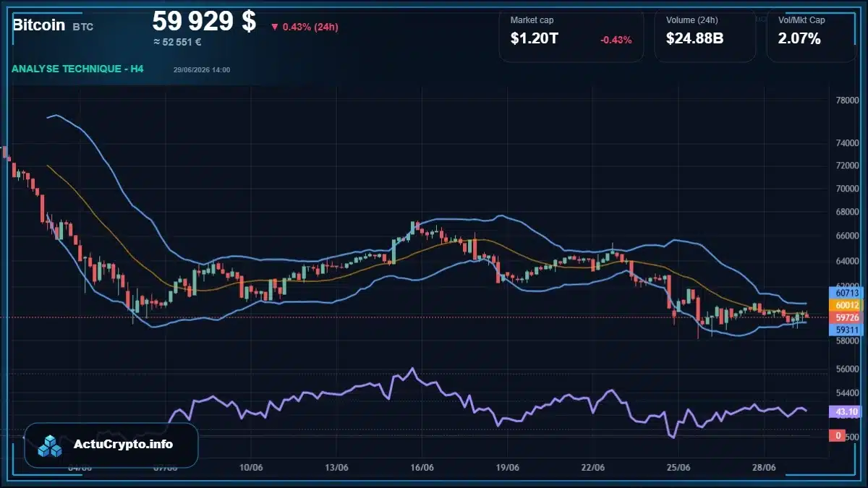Click the ActuCrypto.info cube logo icon
This screenshot has width=868, height=488.
(x=51, y=446)
